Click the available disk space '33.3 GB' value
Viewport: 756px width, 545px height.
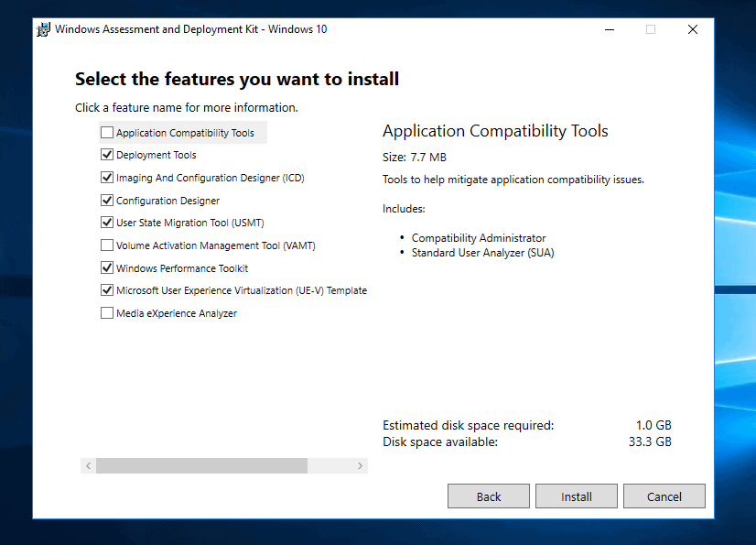pyautogui.click(x=650, y=441)
